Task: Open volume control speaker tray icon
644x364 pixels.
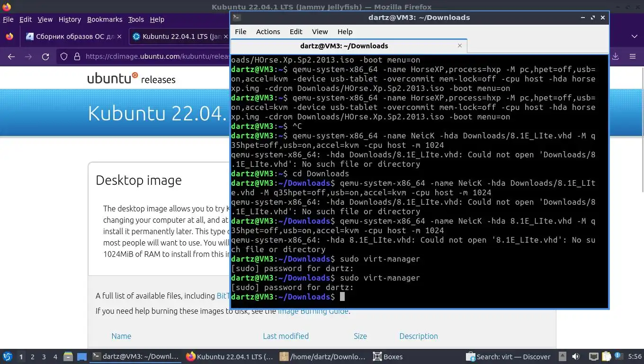Action: click(576, 356)
